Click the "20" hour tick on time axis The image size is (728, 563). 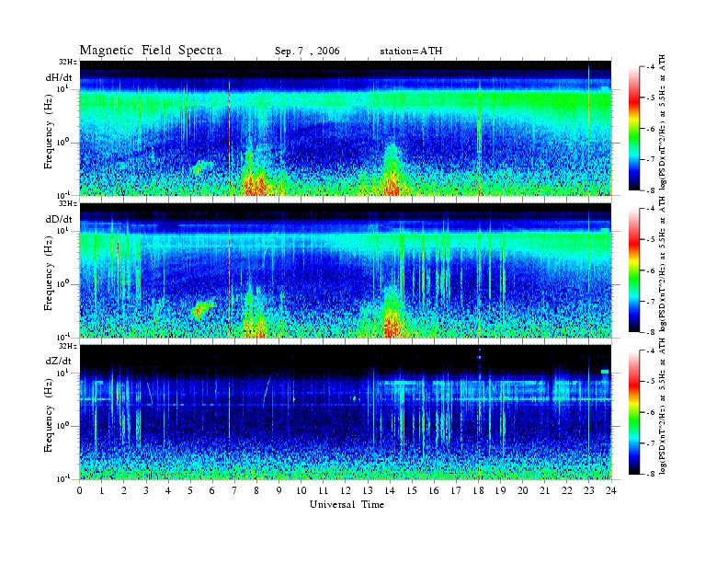coord(523,491)
